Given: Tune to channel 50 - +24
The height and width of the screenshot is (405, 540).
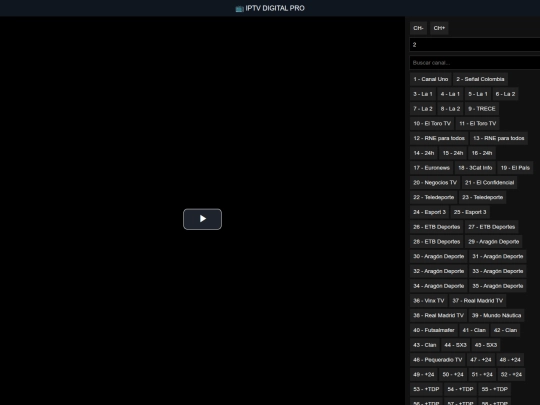Looking at the screenshot, I should coord(453,375).
